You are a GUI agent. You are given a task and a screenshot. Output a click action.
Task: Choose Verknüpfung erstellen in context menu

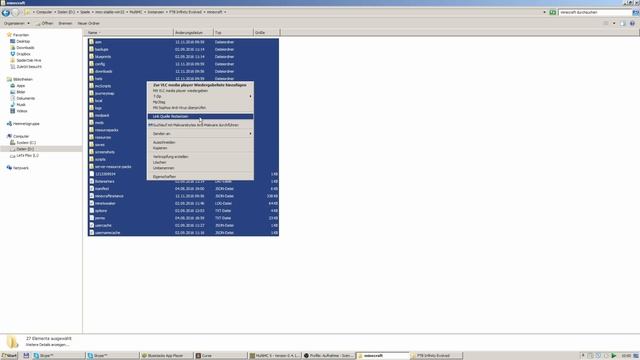pos(200,156)
